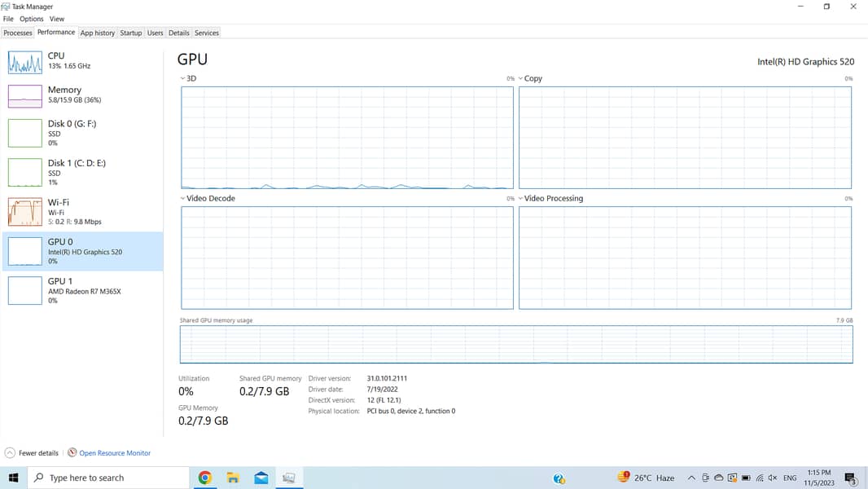Collapse view with Fewer details button
The height and width of the screenshot is (489, 868).
coord(32,453)
